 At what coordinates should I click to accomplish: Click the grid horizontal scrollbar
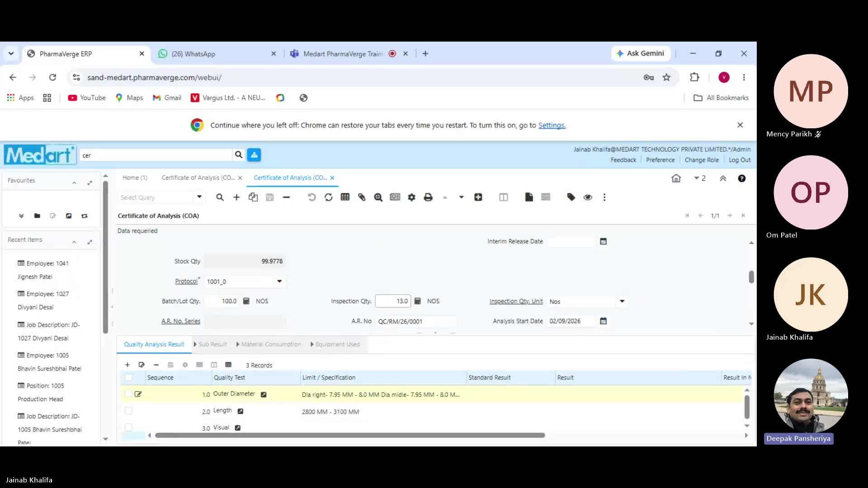[x=350, y=436]
